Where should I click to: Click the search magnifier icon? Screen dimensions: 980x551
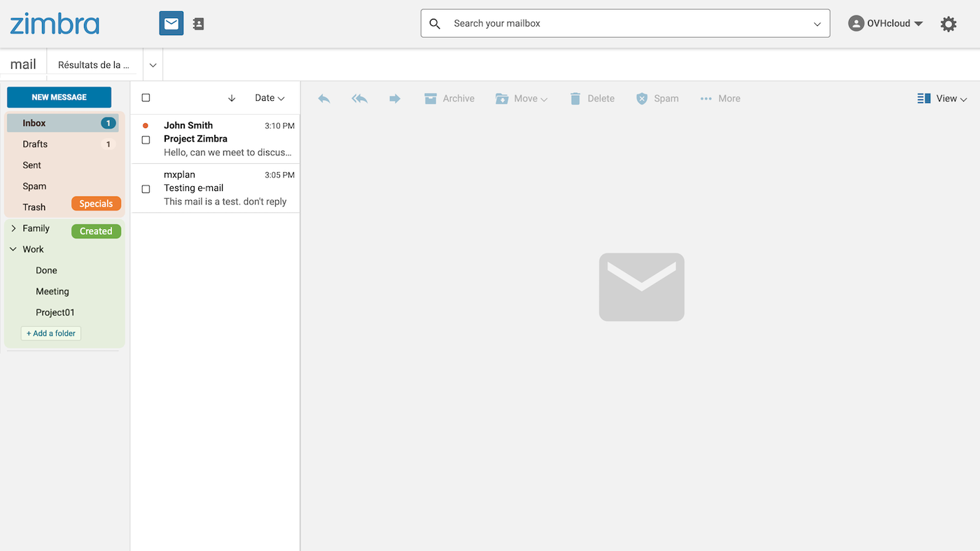[x=435, y=24]
